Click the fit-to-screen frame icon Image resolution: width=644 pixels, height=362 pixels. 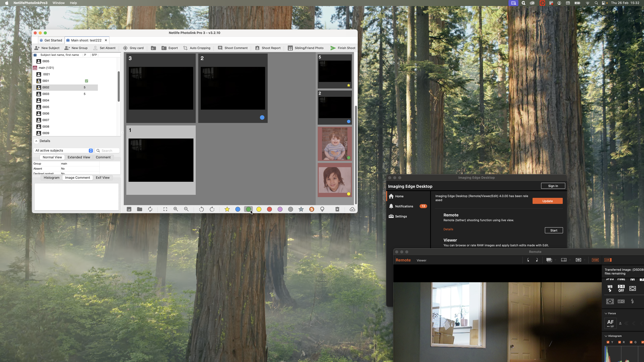click(165, 209)
